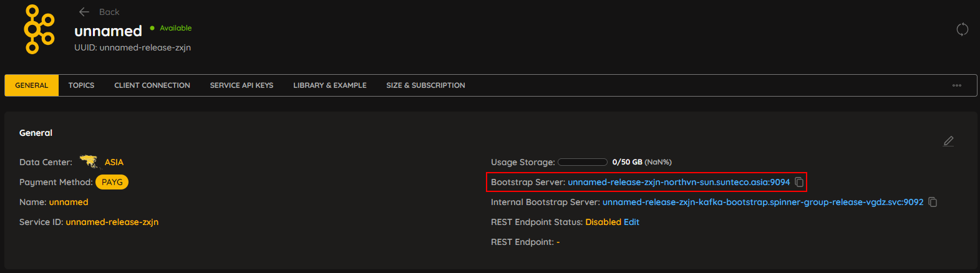Open the Size & Subscription tab
The image size is (980, 273).
tap(425, 85)
